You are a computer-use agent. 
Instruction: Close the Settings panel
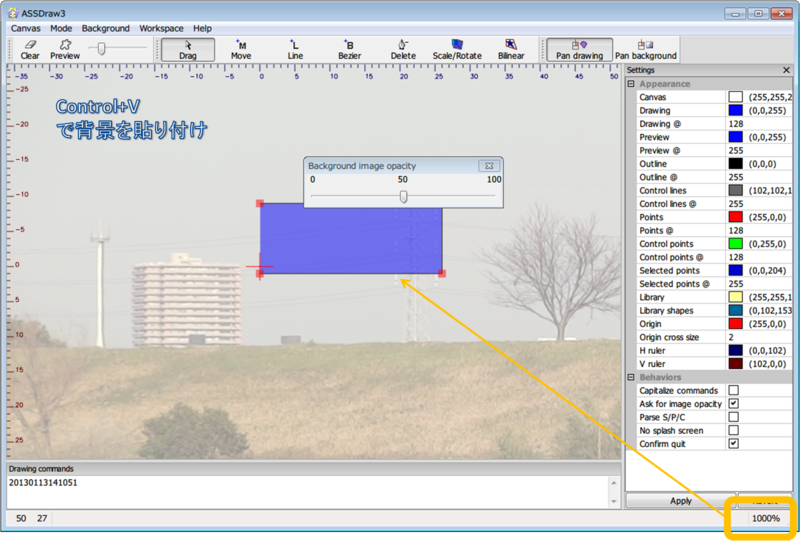pyautogui.click(x=786, y=70)
